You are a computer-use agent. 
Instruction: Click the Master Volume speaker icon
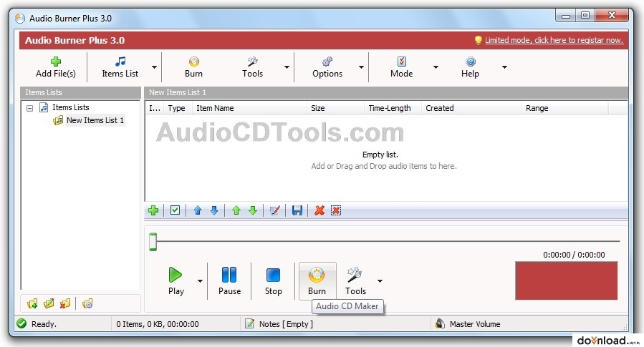point(439,323)
